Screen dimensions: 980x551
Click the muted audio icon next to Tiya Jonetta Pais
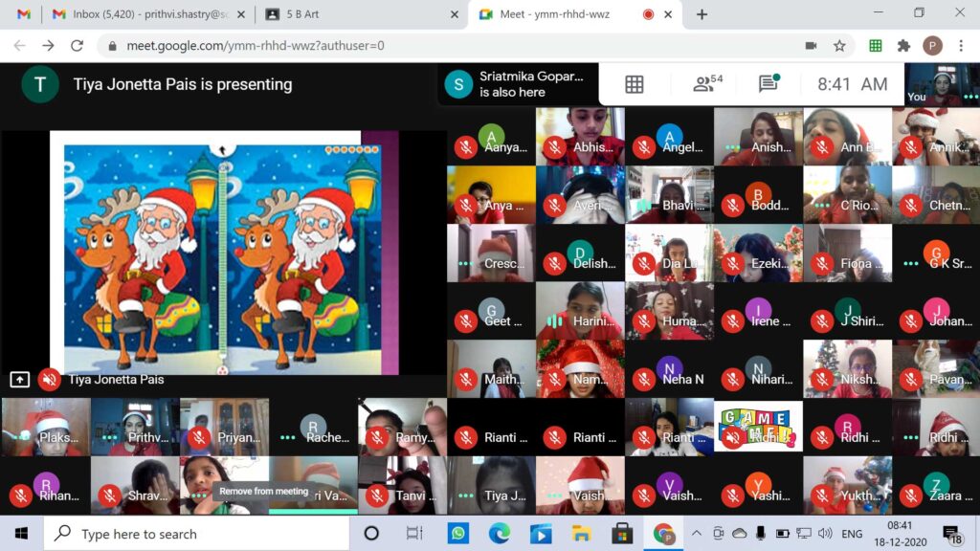(x=50, y=379)
